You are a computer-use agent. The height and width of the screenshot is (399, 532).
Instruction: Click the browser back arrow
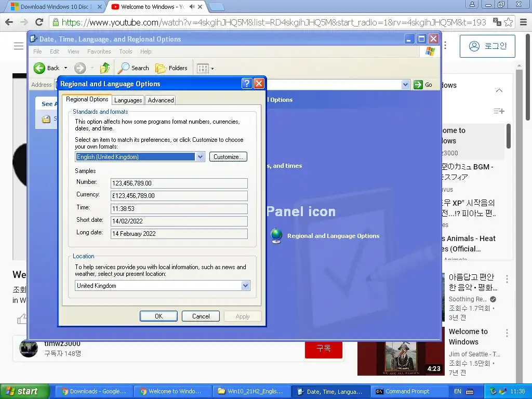point(9,22)
